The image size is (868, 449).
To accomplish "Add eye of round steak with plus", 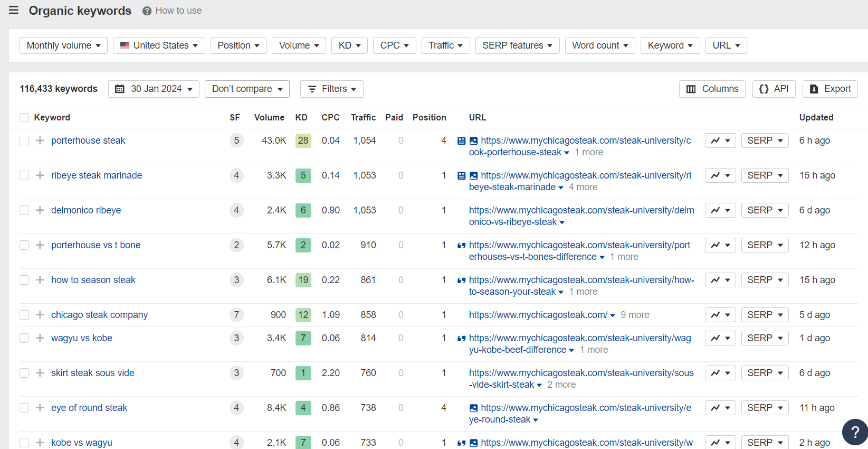I will [x=40, y=408].
